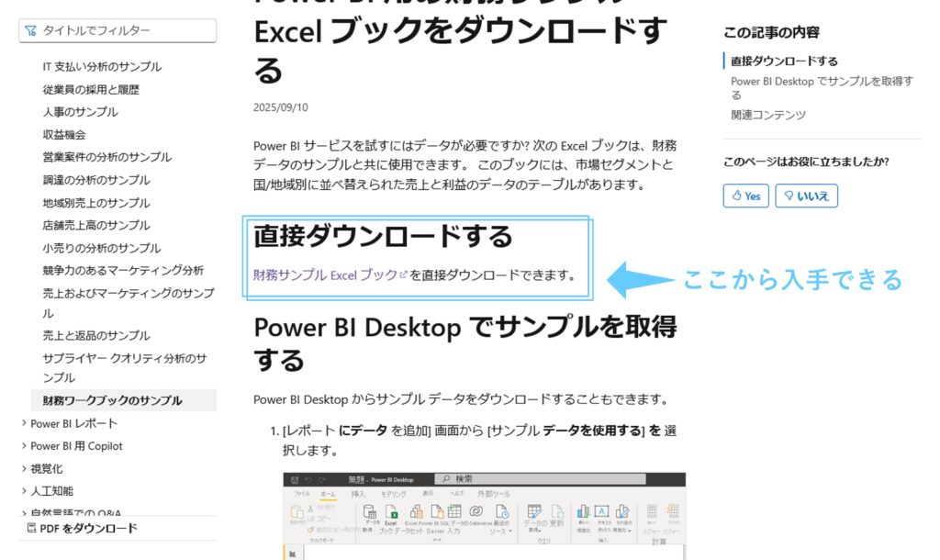Click the external link icon after 財務サンプル Excel ブック
Image resolution: width=940 pixels, height=560 pixels.
(404, 274)
